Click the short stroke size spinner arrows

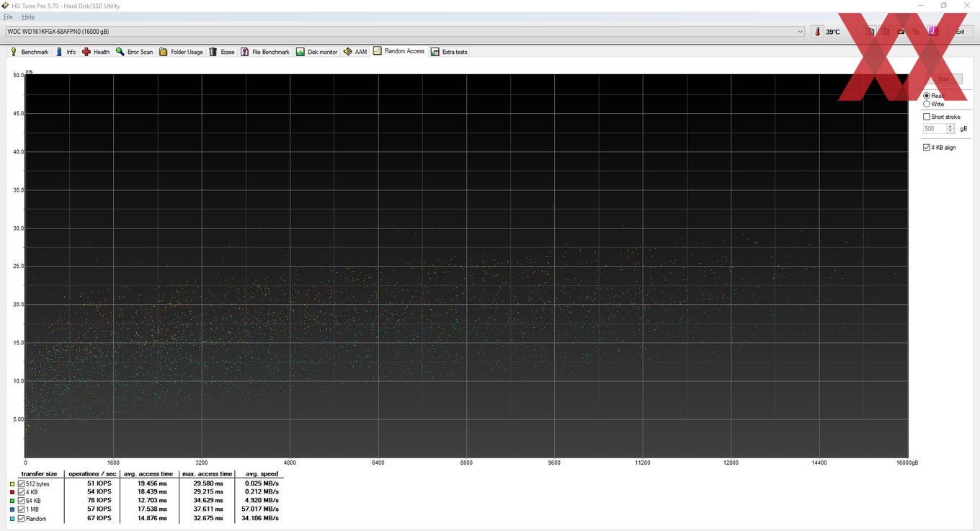click(950, 129)
